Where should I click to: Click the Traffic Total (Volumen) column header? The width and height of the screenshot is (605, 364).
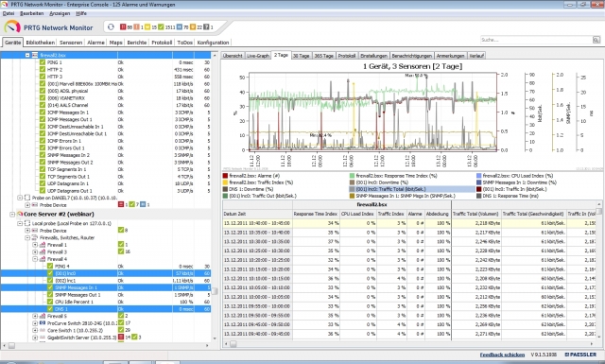tap(475, 214)
